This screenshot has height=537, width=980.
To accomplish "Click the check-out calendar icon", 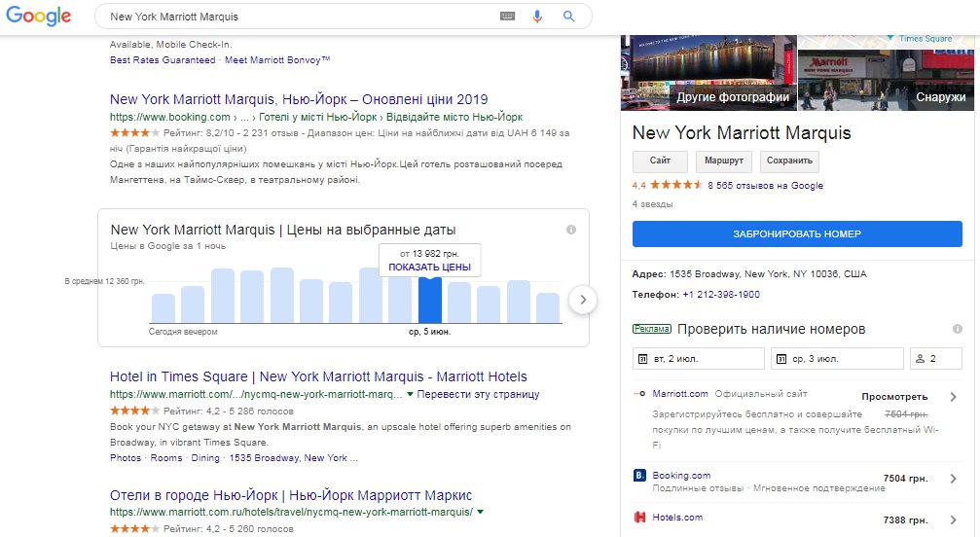I will point(781,359).
